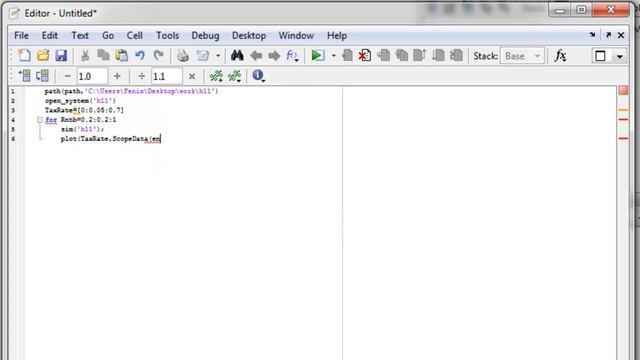This screenshot has width=640, height=360.
Task: Click the sim('hll'); code line
Action: coord(83,129)
